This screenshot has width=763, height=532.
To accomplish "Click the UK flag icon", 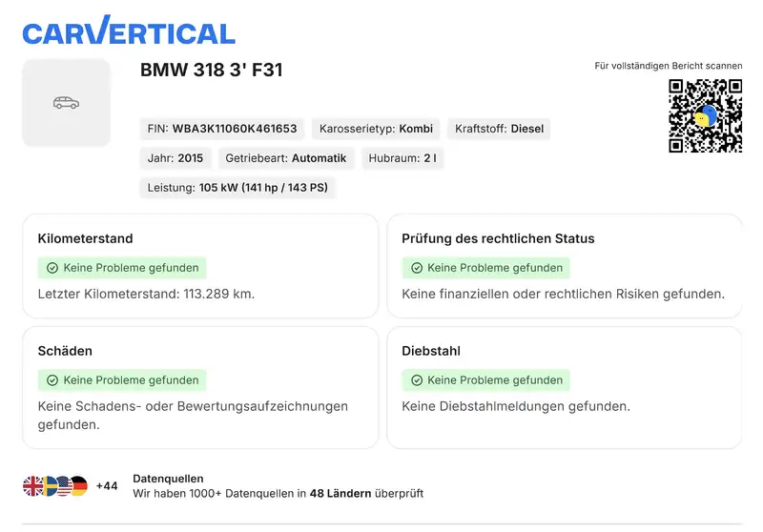I will click(32, 486).
